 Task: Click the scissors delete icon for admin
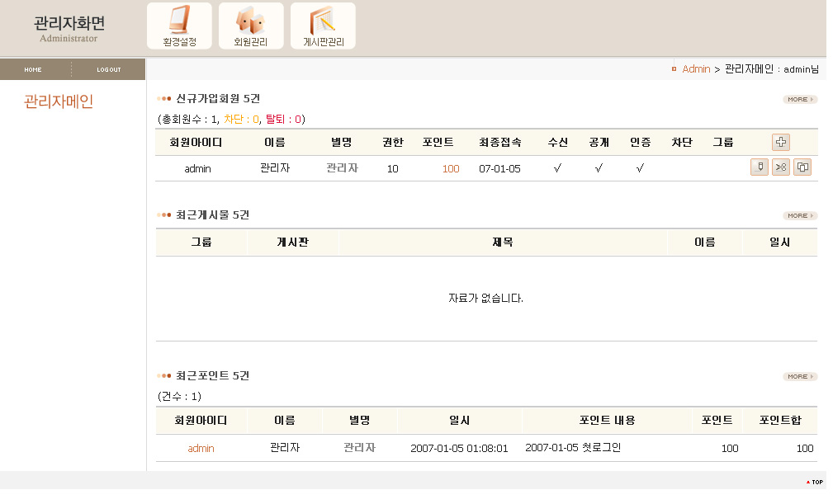[780, 167]
